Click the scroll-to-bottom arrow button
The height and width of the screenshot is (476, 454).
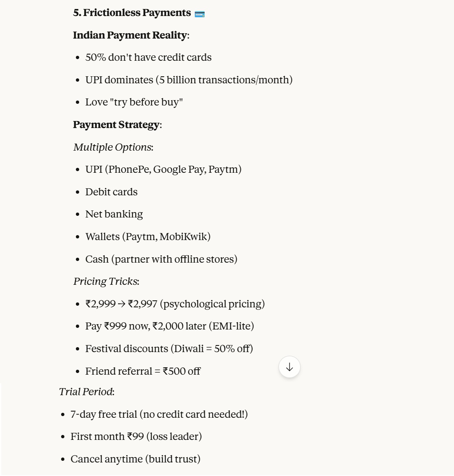(x=289, y=367)
